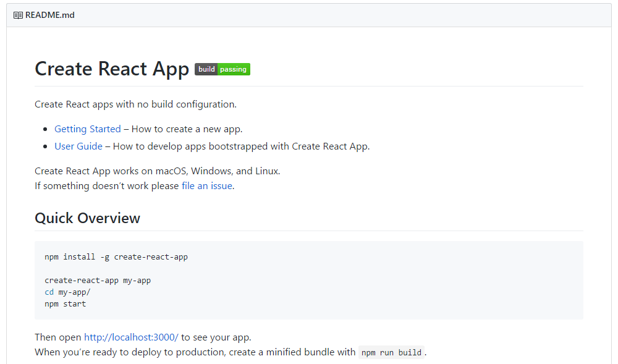Click the npm install -g create-react-app line
Viewport: 618px width, 364px height.
[116, 257]
